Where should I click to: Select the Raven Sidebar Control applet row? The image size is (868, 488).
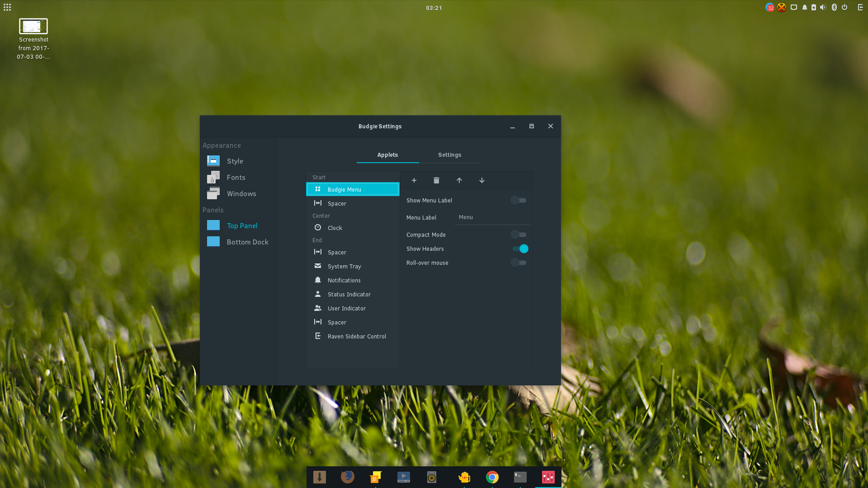[353, 336]
